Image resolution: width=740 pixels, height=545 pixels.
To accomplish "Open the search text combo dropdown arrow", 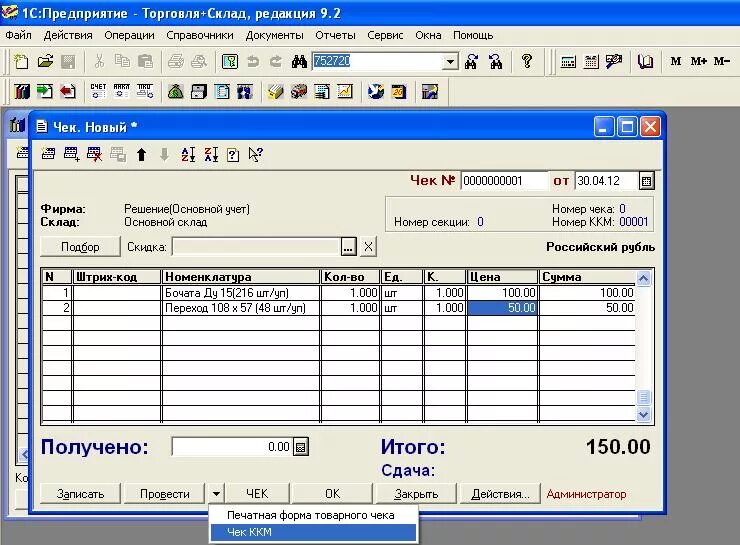I will (451, 61).
